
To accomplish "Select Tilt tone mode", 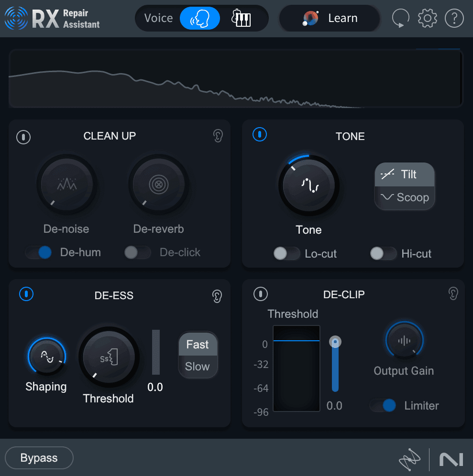I will [404, 174].
